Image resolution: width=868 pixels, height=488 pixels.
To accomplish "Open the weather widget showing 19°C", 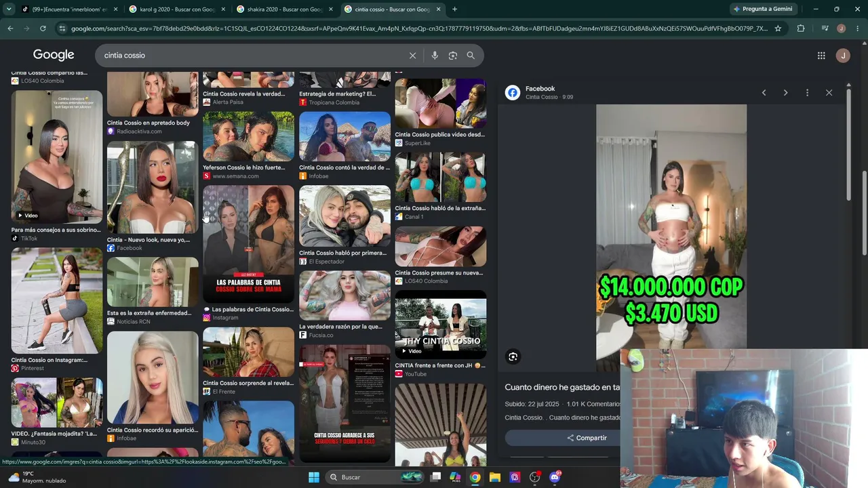I will click(x=37, y=477).
